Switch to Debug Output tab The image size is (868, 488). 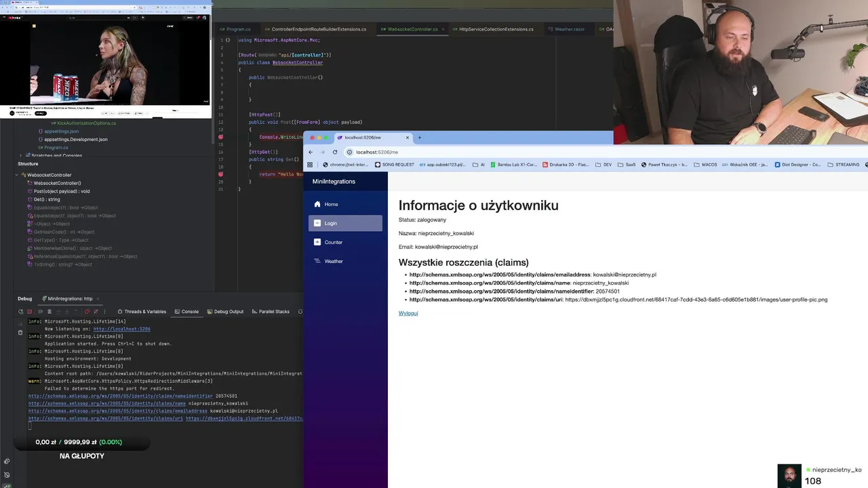point(225,312)
